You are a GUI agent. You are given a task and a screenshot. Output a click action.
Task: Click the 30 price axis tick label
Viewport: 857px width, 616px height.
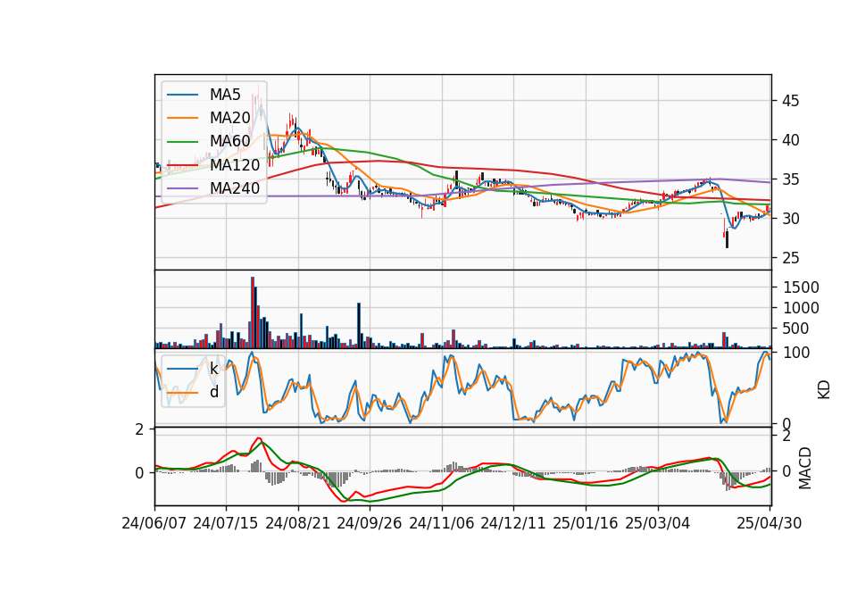[x=790, y=219]
